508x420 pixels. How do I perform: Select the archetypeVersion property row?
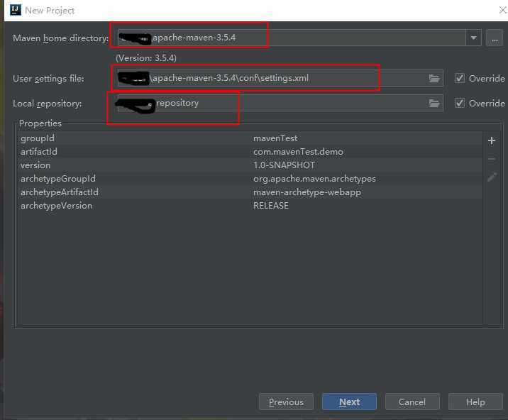tap(250, 206)
